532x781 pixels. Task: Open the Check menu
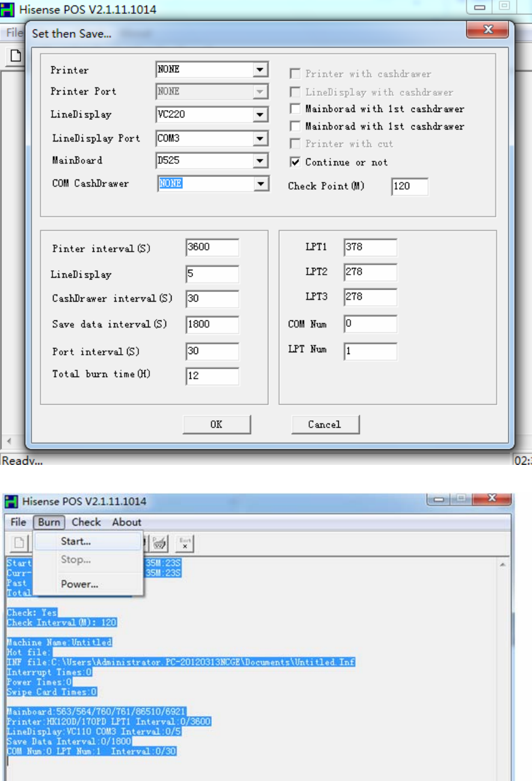[x=86, y=522]
